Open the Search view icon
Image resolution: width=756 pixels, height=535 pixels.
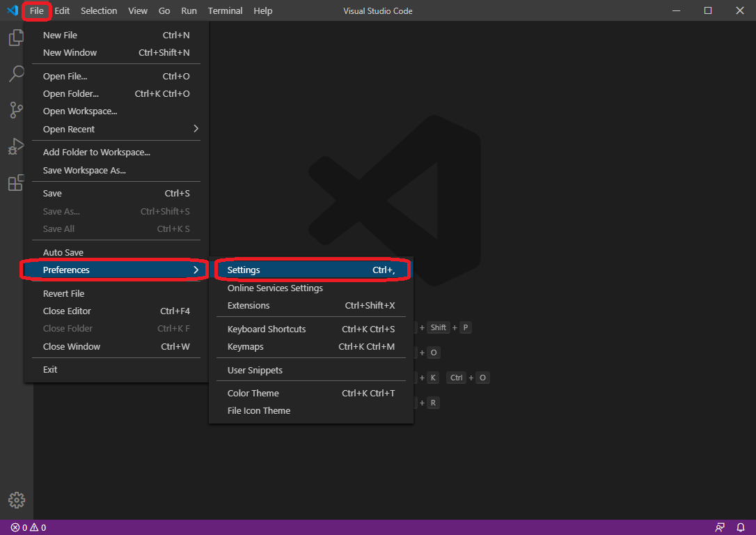tap(17, 74)
